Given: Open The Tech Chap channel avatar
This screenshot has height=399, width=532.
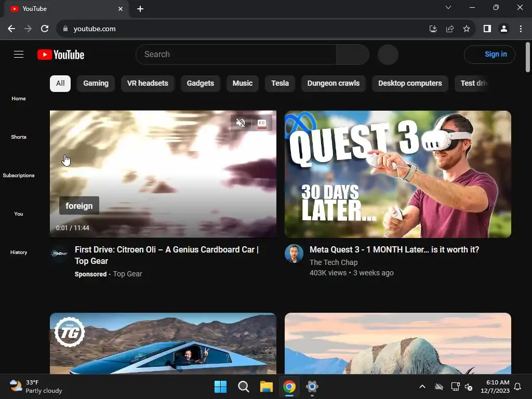Looking at the screenshot, I should coord(294,253).
